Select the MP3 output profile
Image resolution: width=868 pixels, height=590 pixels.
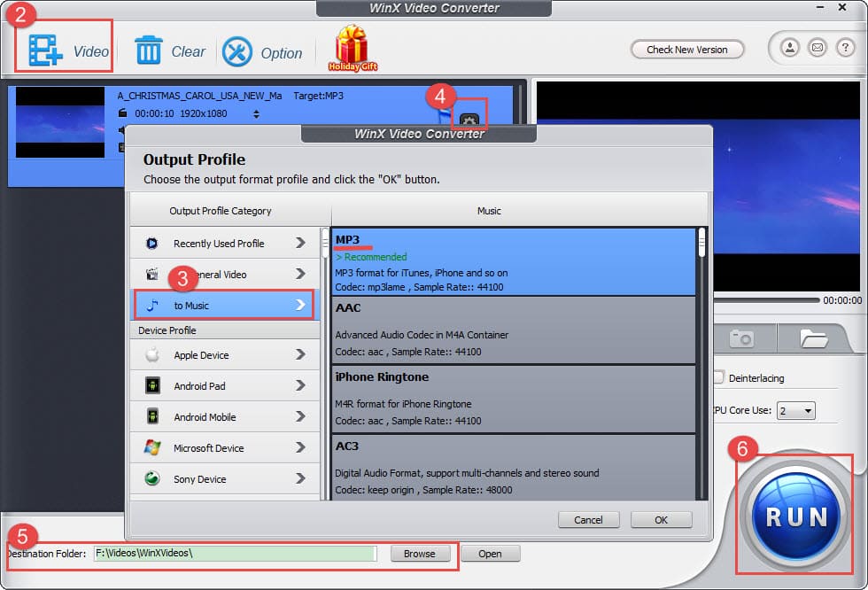pos(513,262)
